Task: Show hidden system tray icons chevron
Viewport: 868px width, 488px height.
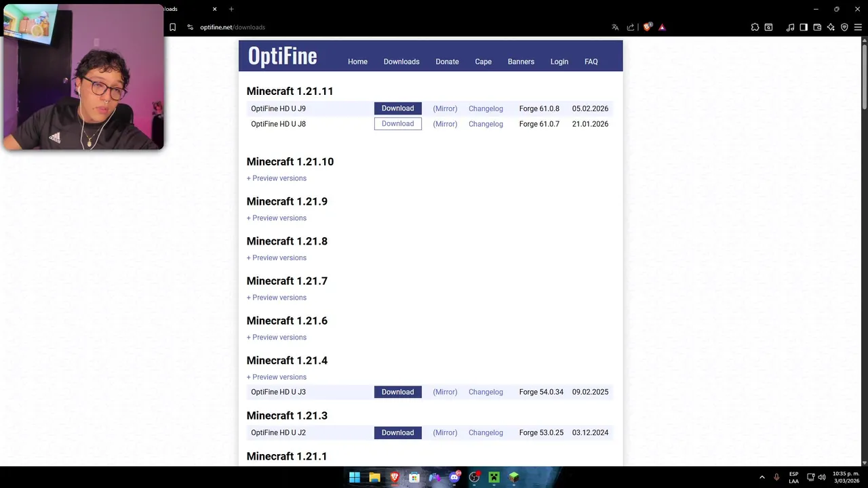Action: (762, 477)
